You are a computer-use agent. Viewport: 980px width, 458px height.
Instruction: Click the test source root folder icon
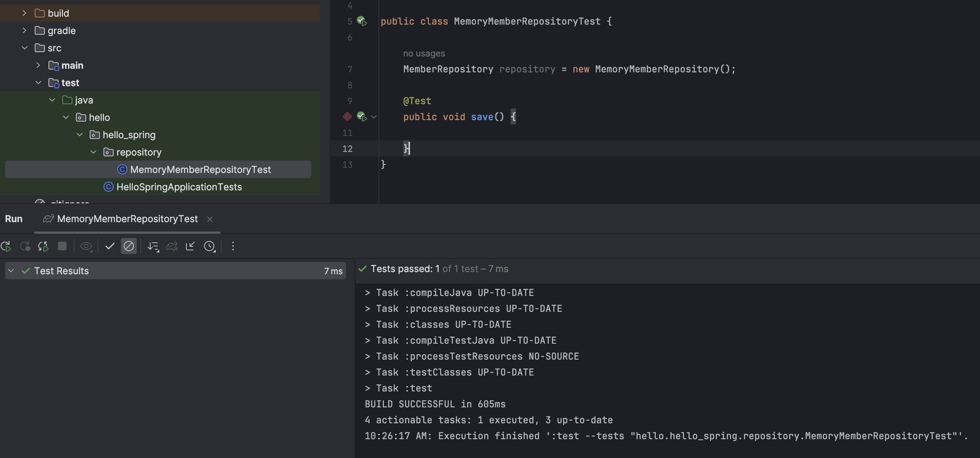pyautogui.click(x=54, y=82)
